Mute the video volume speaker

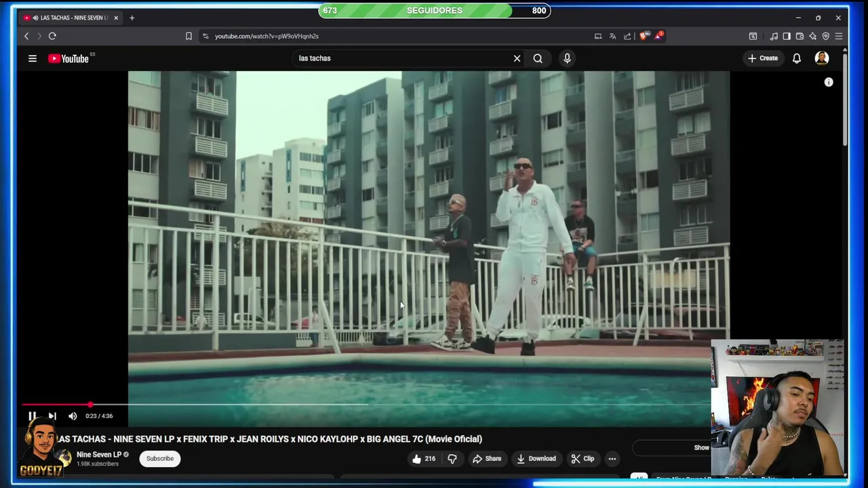click(73, 416)
